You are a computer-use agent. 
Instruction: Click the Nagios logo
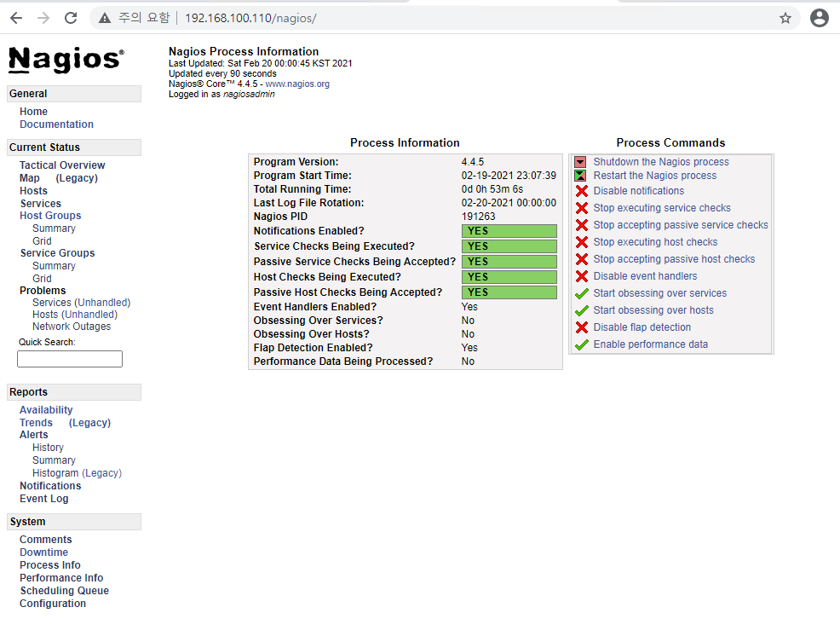pos(66,60)
